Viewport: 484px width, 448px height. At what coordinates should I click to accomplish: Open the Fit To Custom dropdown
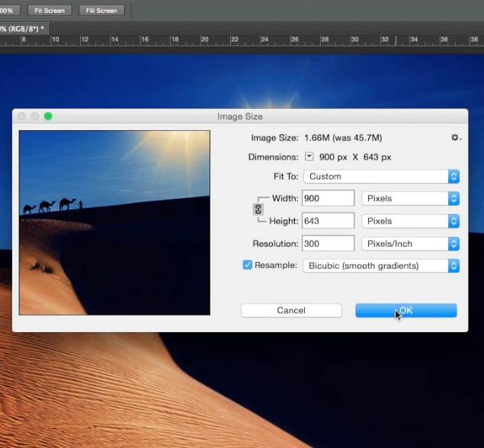tap(381, 176)
